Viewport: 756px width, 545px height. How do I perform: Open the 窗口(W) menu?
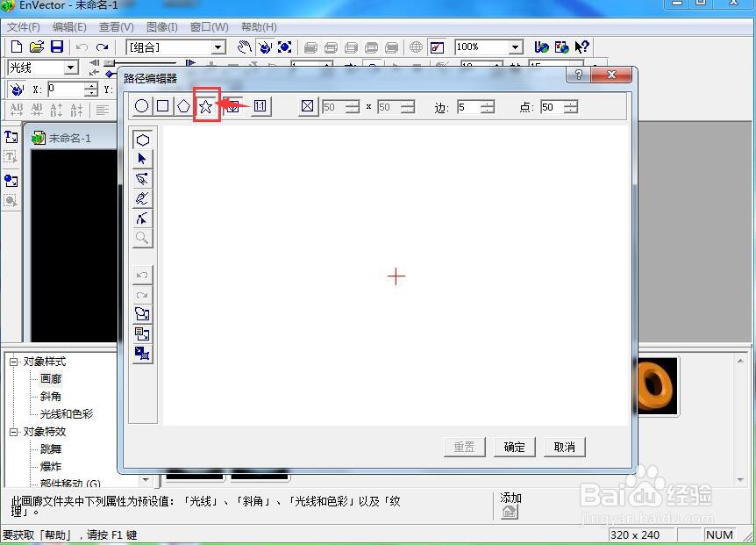[x=210, y=27]
